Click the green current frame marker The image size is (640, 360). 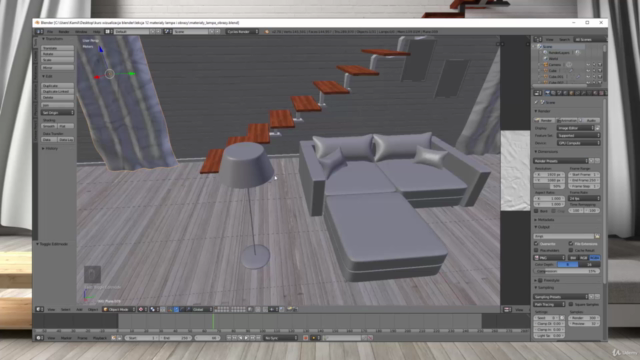pos(213,321)
